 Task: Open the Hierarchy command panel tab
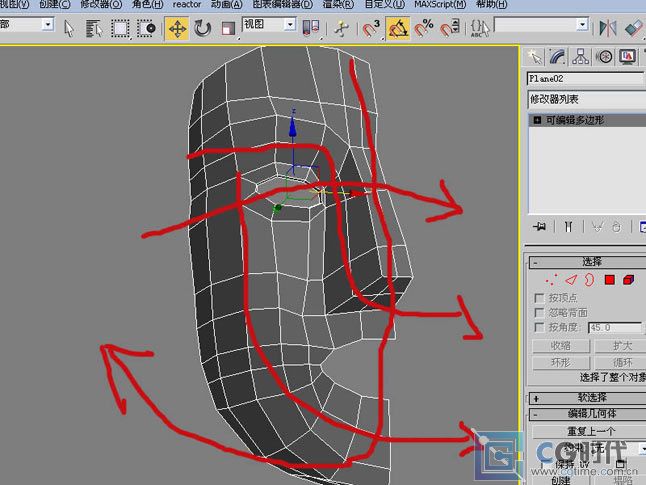[580, 57]
